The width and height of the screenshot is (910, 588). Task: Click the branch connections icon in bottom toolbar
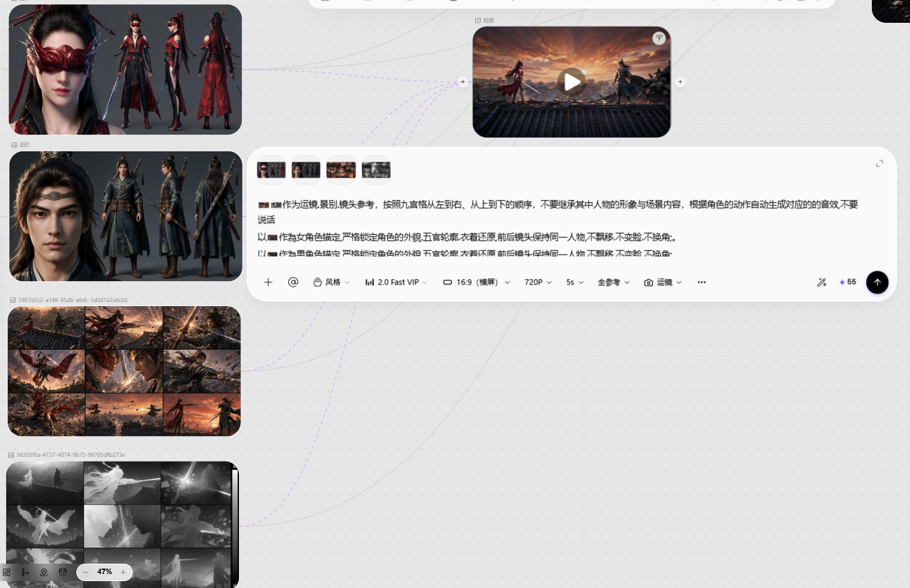[25, 572]
